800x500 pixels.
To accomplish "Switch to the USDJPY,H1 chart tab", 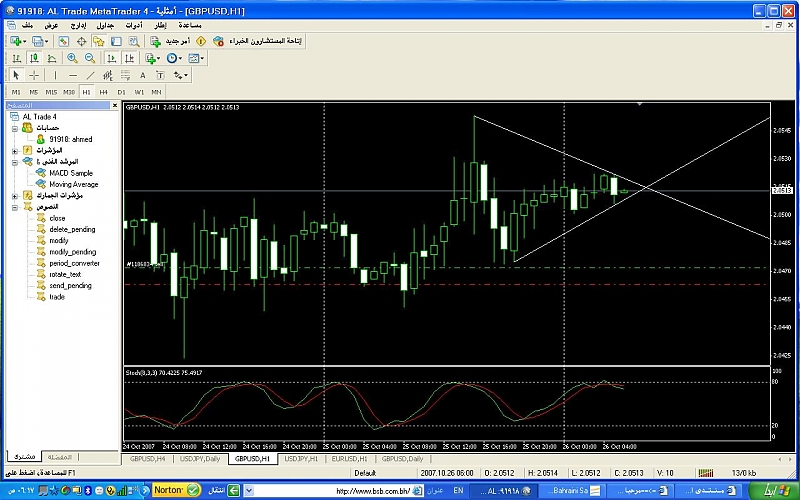I will tap(302, 459).
